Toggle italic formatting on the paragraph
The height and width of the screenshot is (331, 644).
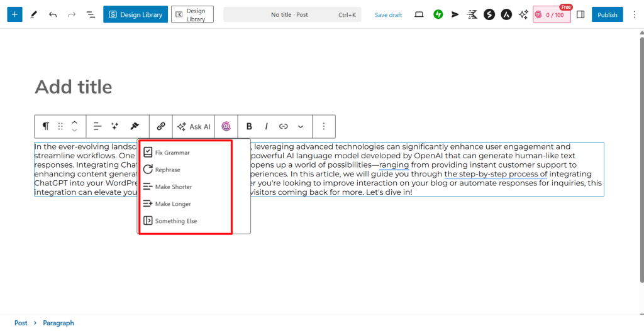tap(266, 126)
